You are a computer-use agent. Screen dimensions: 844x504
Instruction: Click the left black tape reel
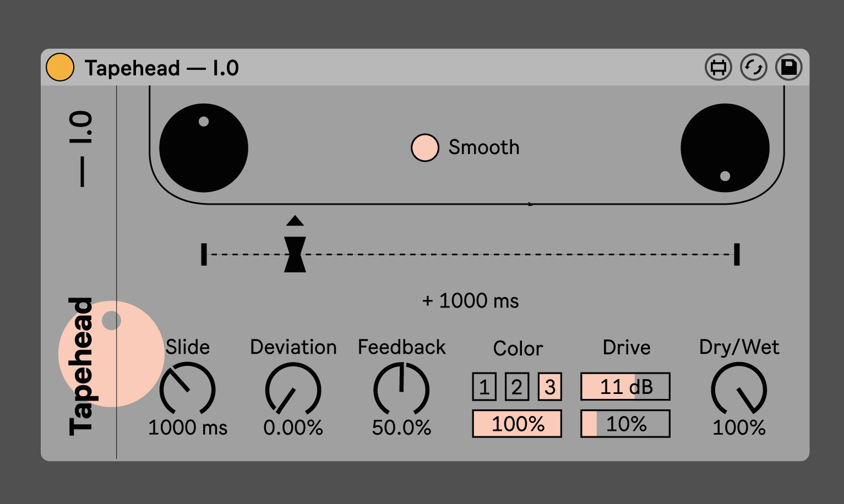pos(204,148)
